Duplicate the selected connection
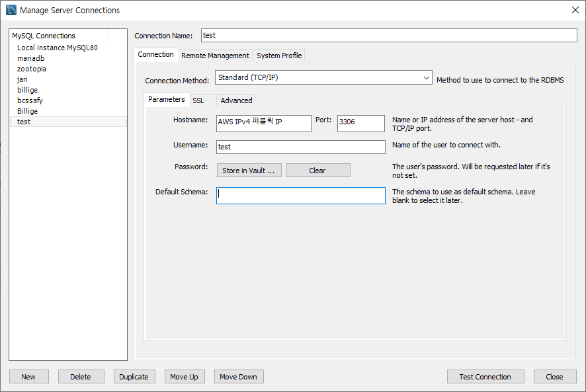Screen dimensions: 586x392 [x=134, y=377]
